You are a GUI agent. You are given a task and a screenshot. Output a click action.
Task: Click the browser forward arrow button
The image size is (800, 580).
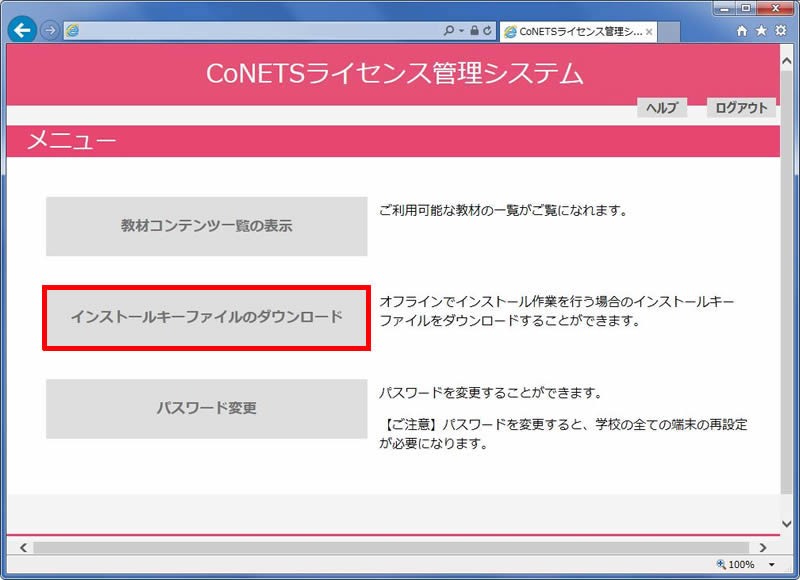50,31
